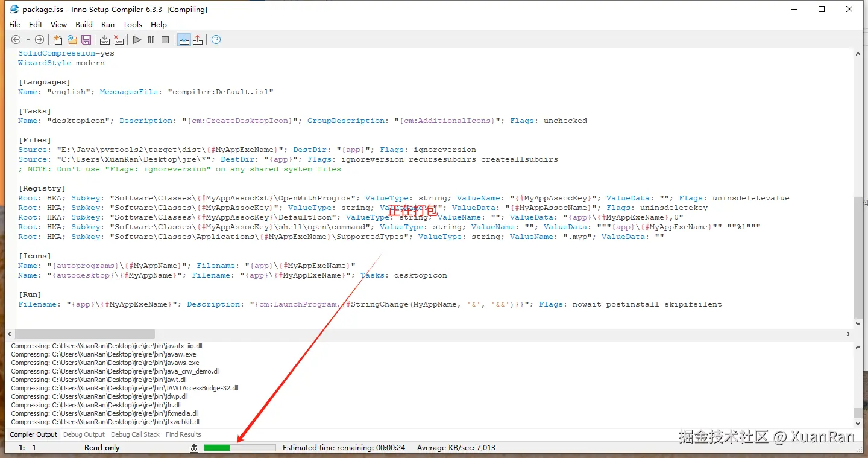Image resolution: width=868 pixels, height=458 pixels.
Task: Click the editor vertical scrollbar thumb
Action: point(858,258)
